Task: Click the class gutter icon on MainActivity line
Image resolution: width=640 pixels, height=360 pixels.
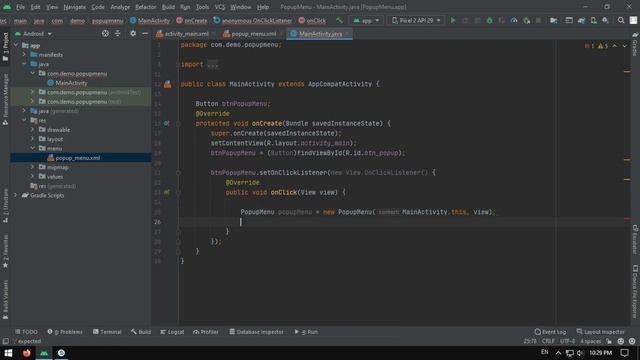Action: (x=167, y=84)
